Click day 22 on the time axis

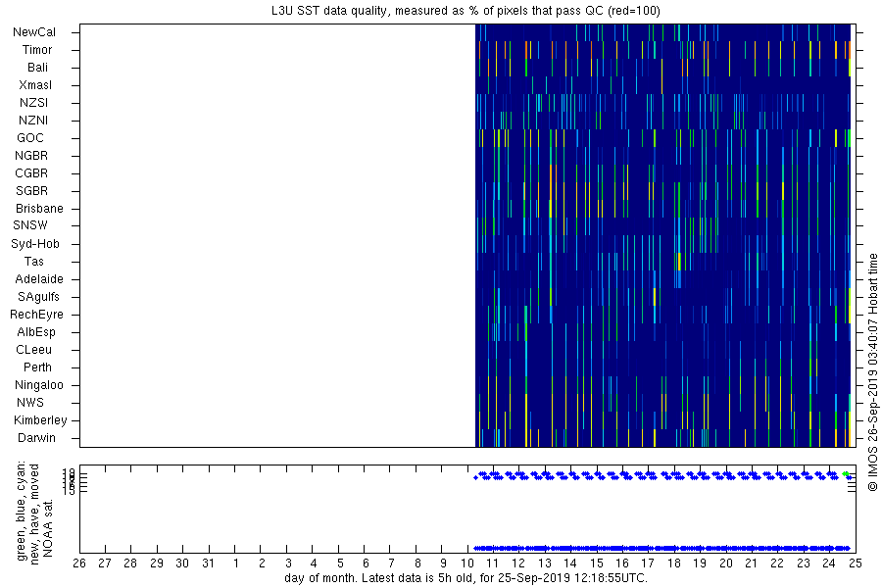[x=777, y=563]
